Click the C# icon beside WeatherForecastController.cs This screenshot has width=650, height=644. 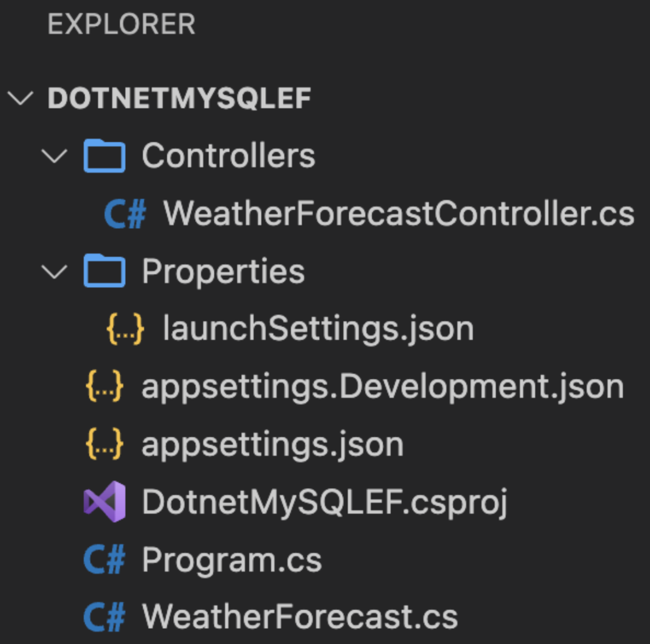click(x=125, y=214)
